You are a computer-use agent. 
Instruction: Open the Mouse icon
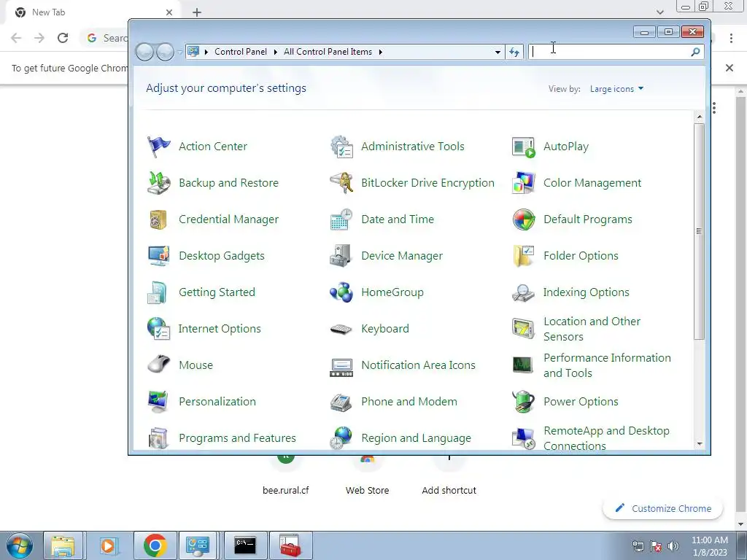coord(158,365)
